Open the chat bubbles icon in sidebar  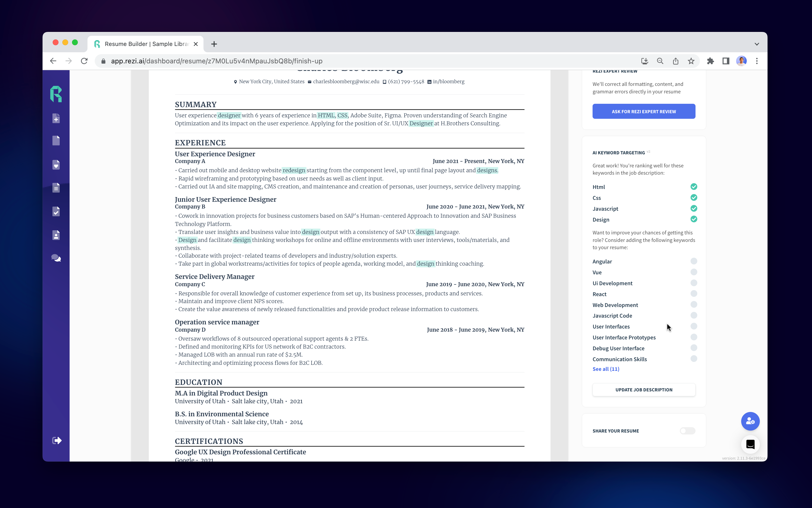[56, 258]
